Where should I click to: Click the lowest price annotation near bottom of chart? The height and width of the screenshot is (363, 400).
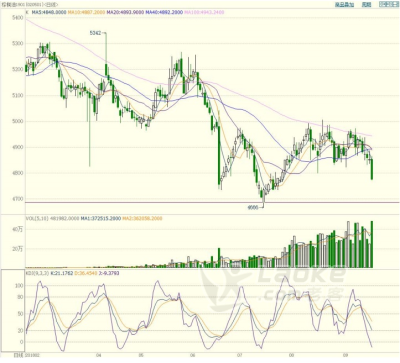coord(252,207)
